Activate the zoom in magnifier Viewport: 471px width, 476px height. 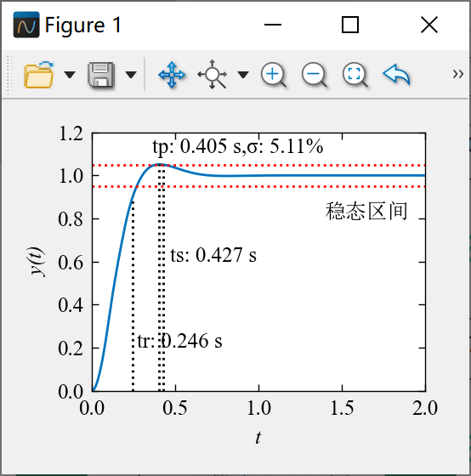273,75
